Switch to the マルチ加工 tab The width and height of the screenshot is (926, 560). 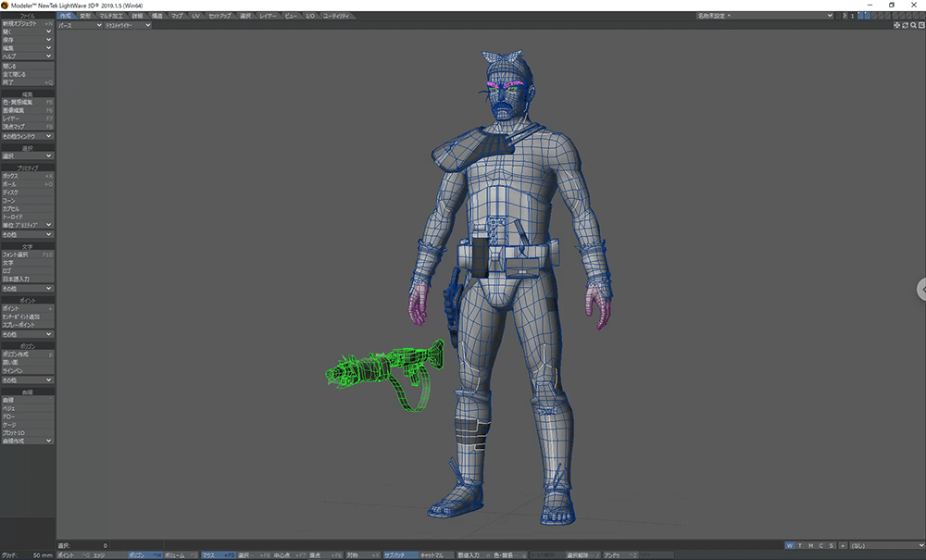point(111,16)
